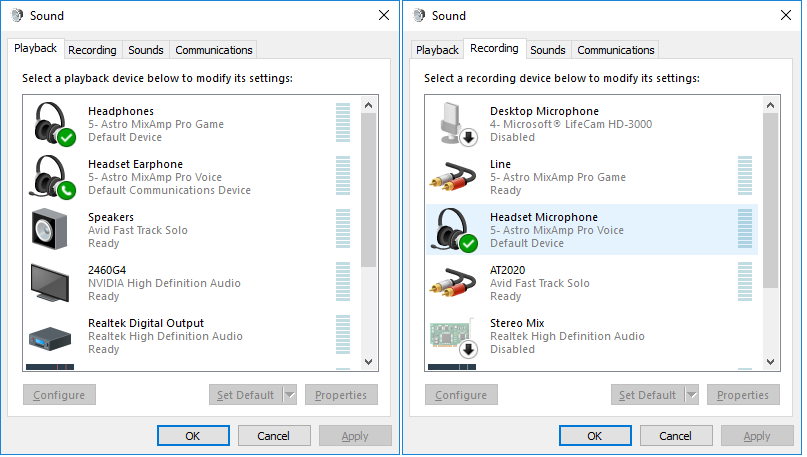The width and height of the screenshot is (807, 457).
Task: Select the Headset Earphone device icon
Action: [x=53, y=177]
